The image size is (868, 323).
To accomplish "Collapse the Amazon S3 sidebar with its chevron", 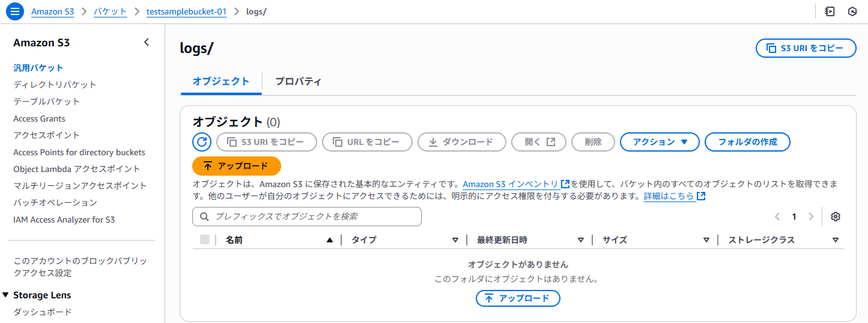I will coord(147,43).
